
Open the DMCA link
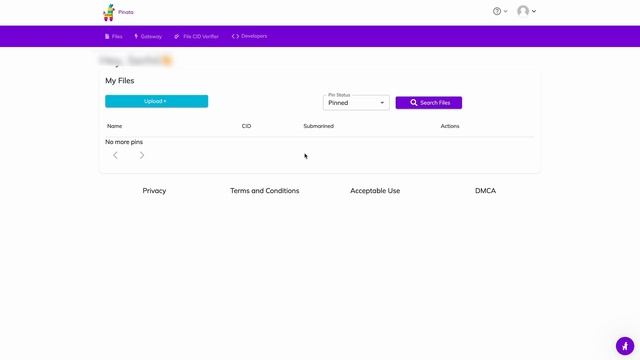click(485, 191)
